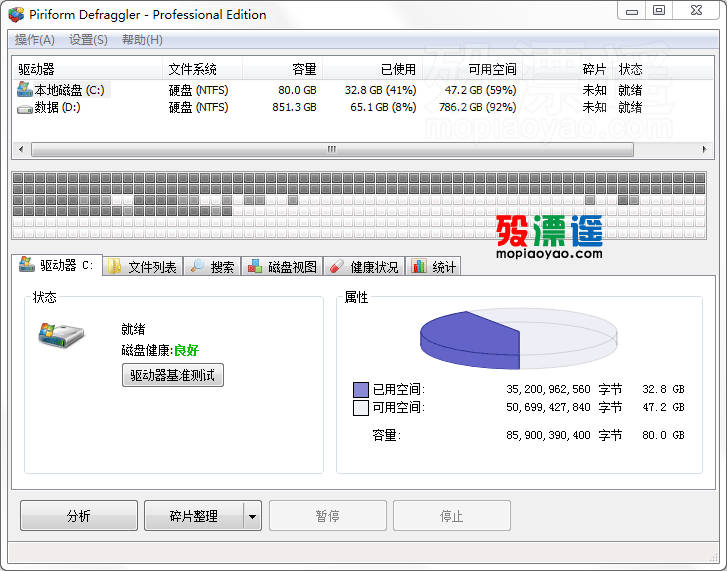Open the 帮助(H) menu
The image size is (727, 571).
point(142,40)
